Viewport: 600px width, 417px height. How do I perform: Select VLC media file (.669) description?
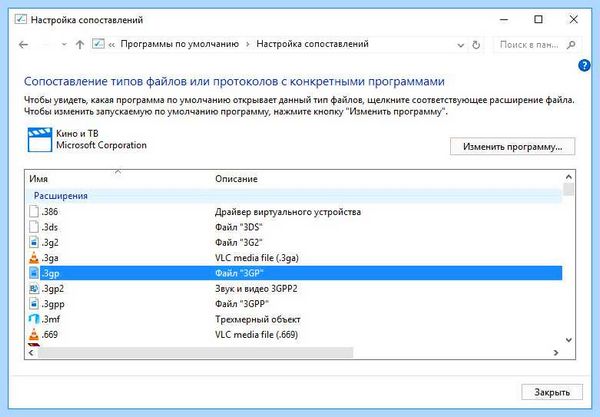[x=256, y=334]
